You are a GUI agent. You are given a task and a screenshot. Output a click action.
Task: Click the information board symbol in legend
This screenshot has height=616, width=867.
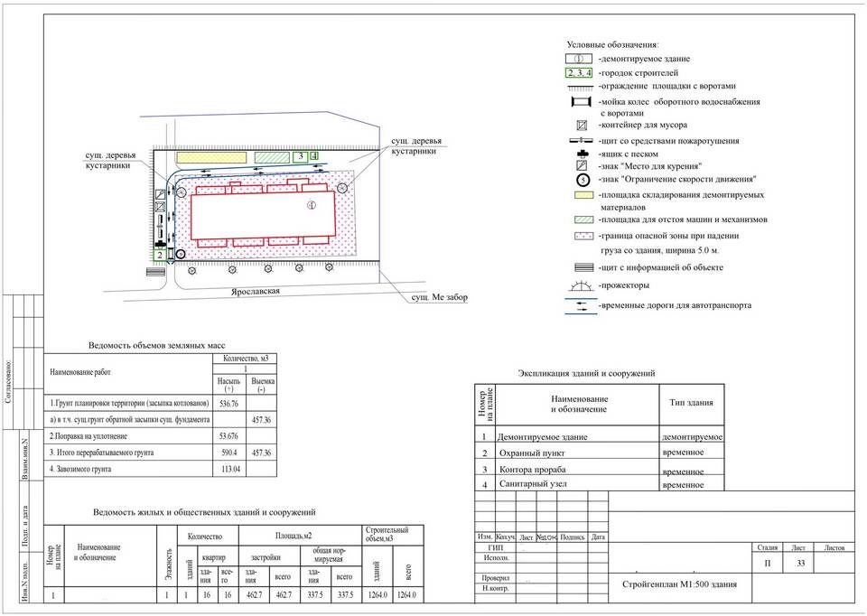[583, 268]
